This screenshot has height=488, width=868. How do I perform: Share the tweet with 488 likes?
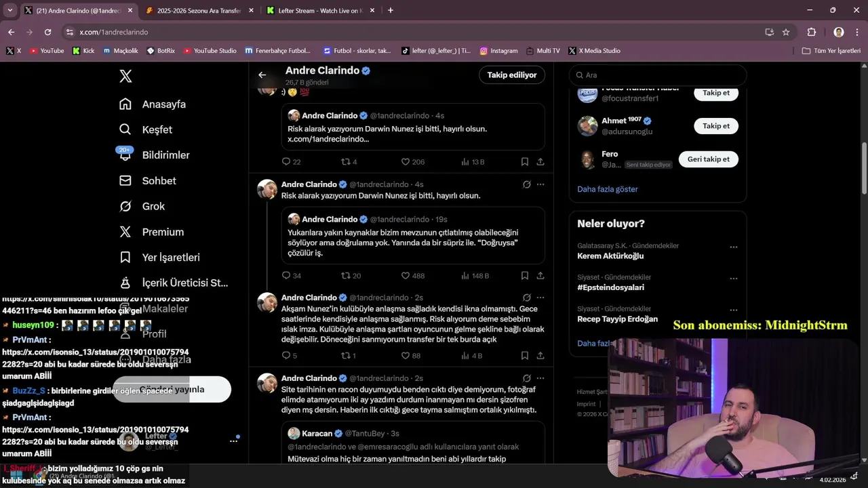click(x=540, y=276)
